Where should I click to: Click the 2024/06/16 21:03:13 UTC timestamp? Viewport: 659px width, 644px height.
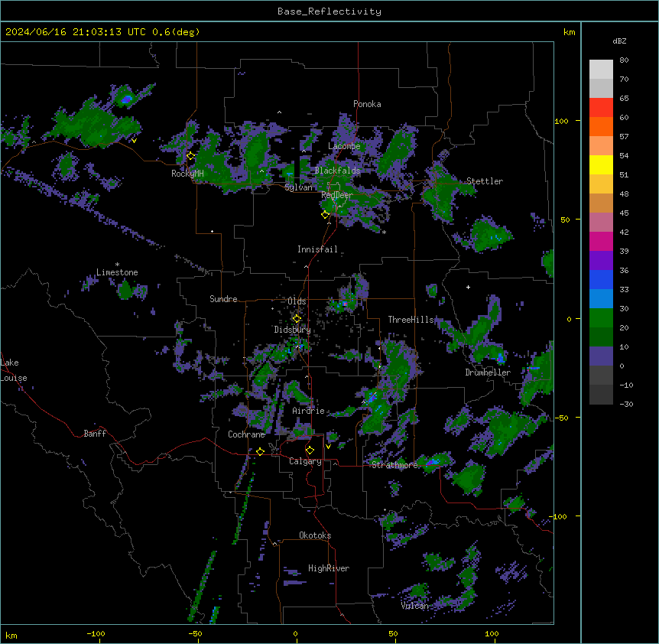tap(76, 32)
